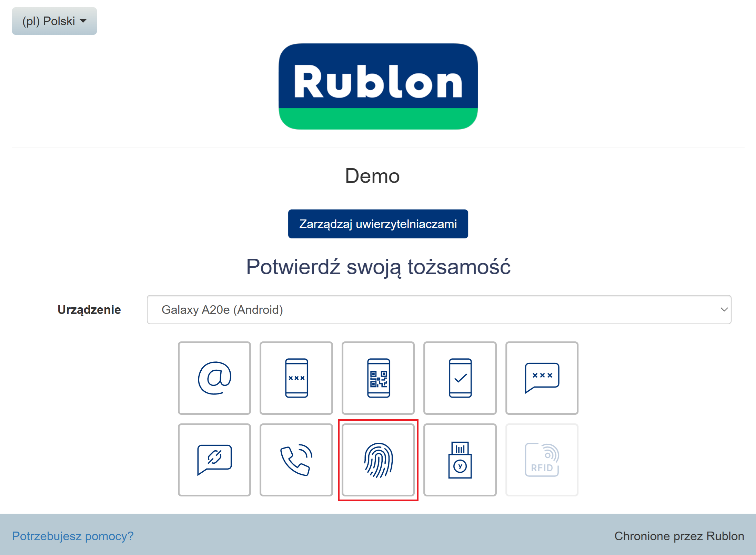Select the phone call authentication method

point(296,460)
